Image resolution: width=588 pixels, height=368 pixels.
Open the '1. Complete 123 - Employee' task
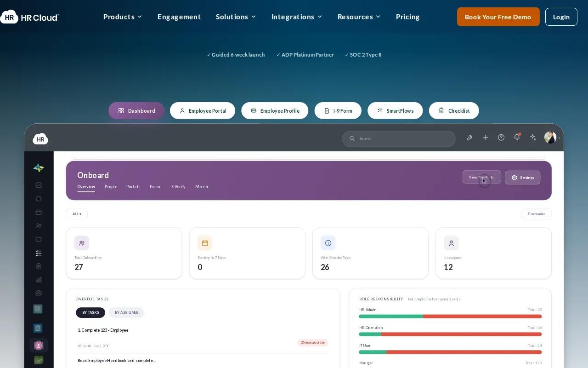(103, 330)
